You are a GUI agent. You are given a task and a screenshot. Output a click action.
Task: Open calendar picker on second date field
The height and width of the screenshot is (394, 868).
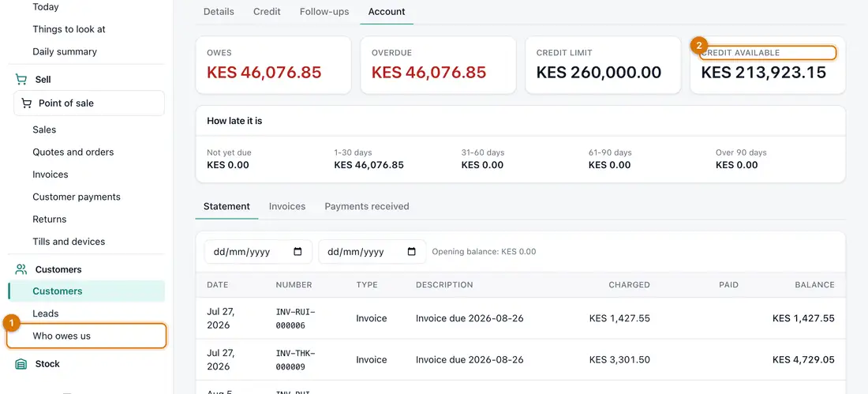pyautogui.click(x=412, y=252)
